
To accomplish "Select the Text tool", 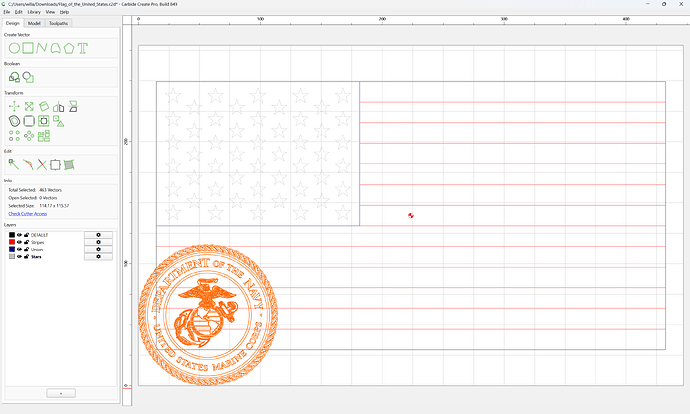I will 83,48.
